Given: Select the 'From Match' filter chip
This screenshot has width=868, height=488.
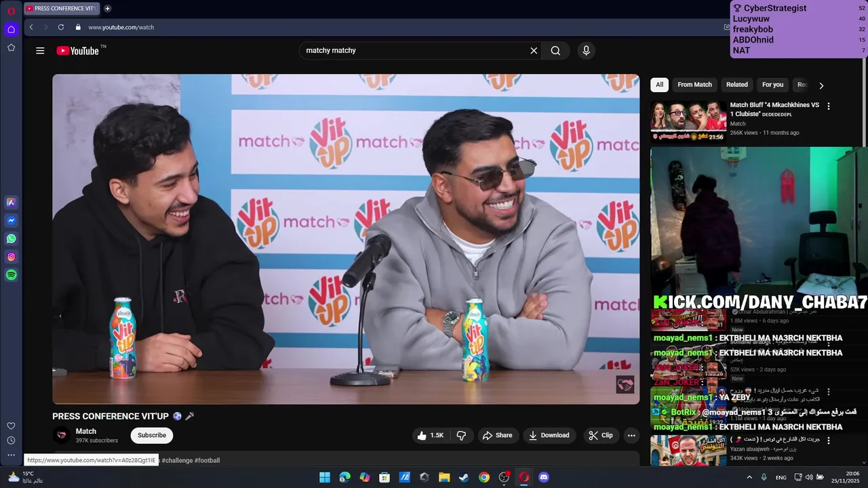Looking at the screenshot, I should pyautogui.click(x=694, y=85).
